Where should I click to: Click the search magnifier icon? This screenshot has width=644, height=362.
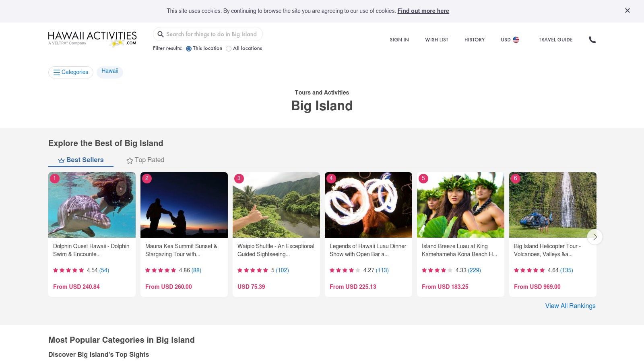click(x=161, y=34)
